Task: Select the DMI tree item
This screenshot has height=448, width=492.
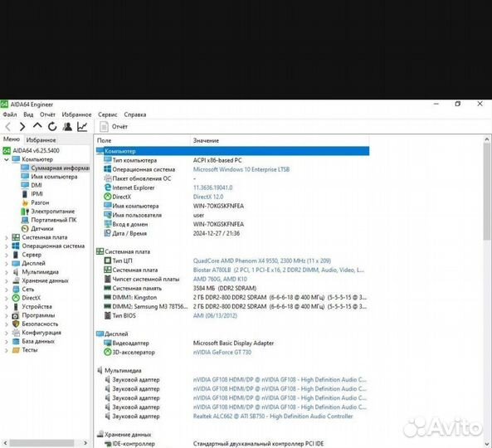Action: tap(37, 185)
